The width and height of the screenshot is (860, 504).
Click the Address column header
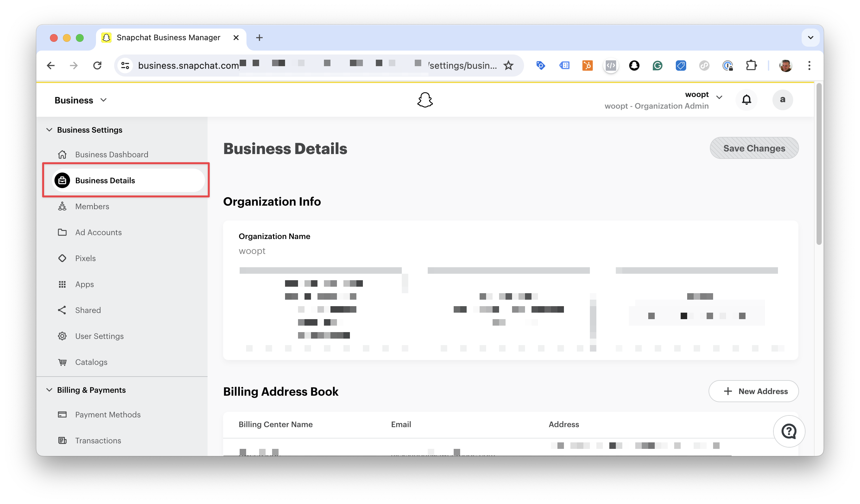(564, 425)
